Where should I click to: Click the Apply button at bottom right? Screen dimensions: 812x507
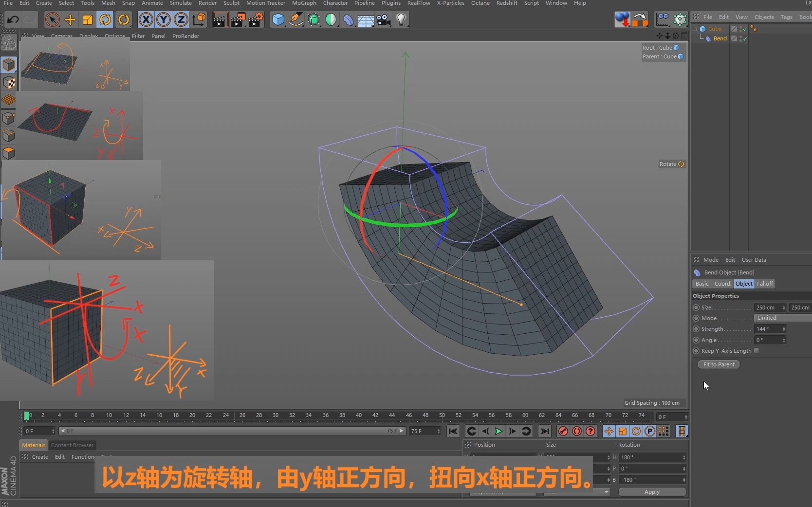tap(652, 492)
